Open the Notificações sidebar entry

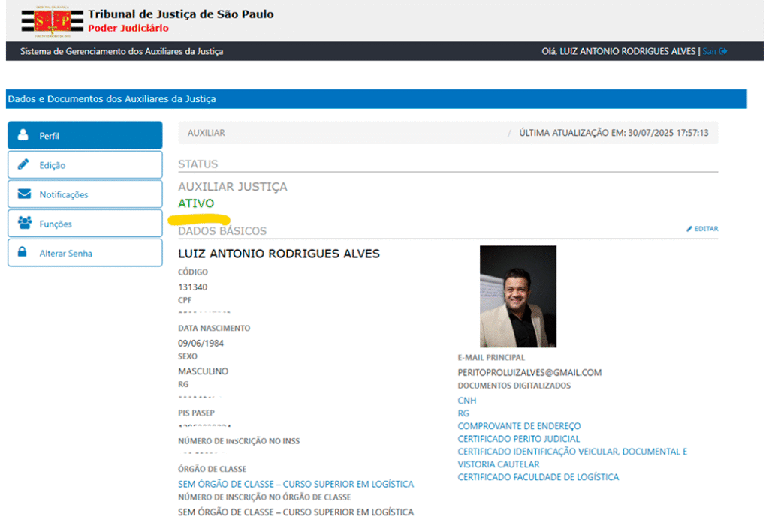pyautogui.click(x=64, y=194)
